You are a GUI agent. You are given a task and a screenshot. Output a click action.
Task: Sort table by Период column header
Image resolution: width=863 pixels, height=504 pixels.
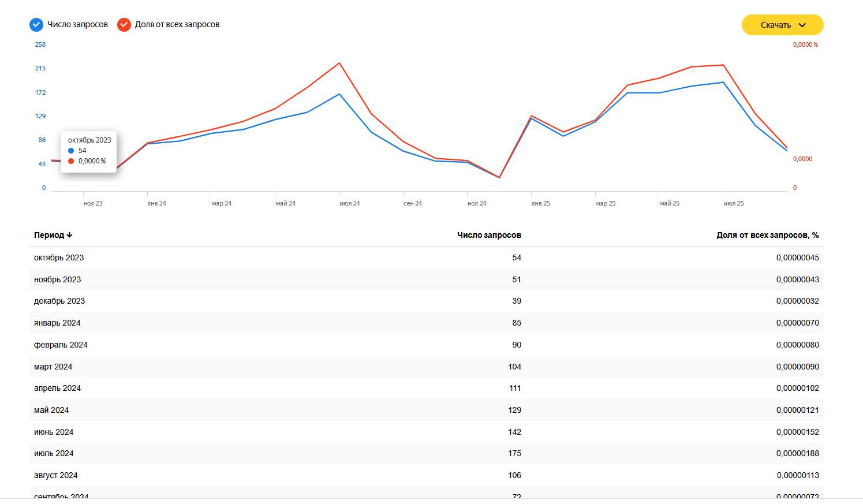pyautogui.click(x=49, y=235)
